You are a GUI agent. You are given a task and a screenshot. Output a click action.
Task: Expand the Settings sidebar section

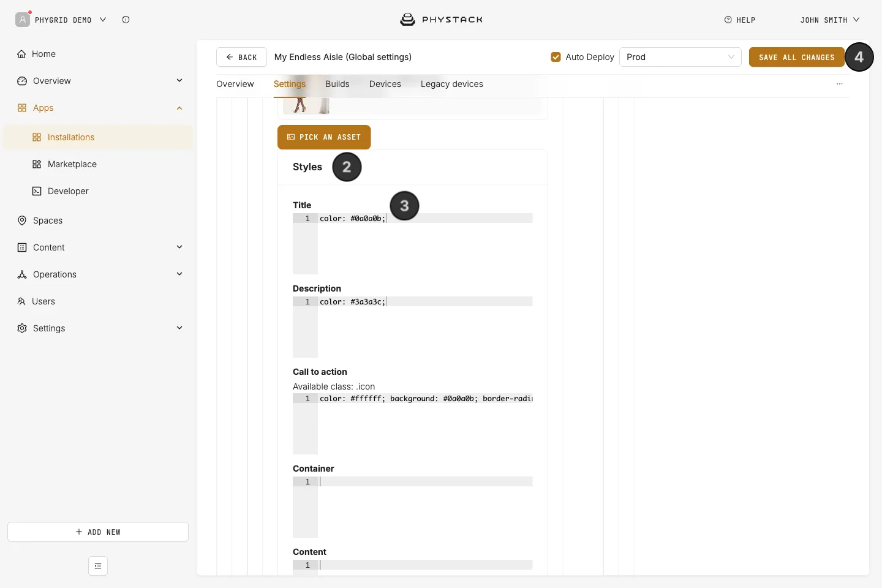[x=179, y=328]
